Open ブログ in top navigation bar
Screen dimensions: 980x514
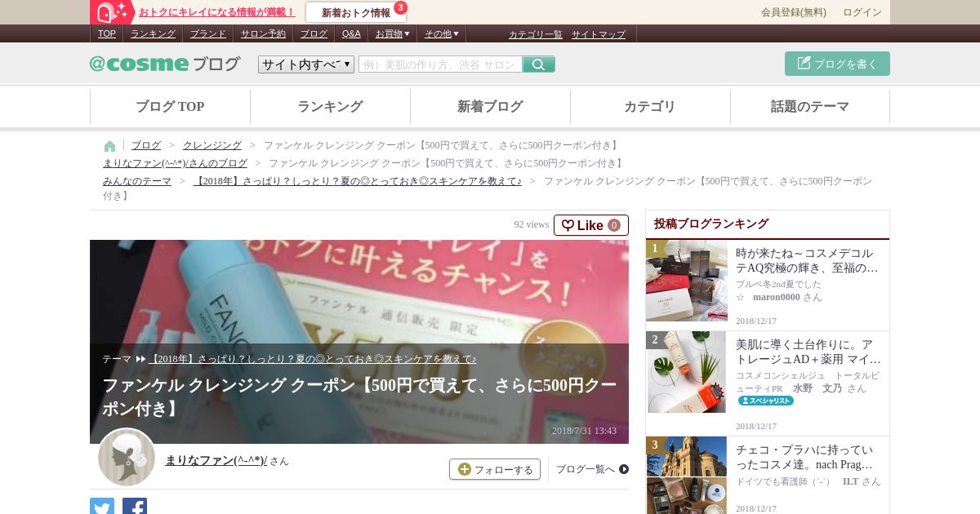click(314, 33)
